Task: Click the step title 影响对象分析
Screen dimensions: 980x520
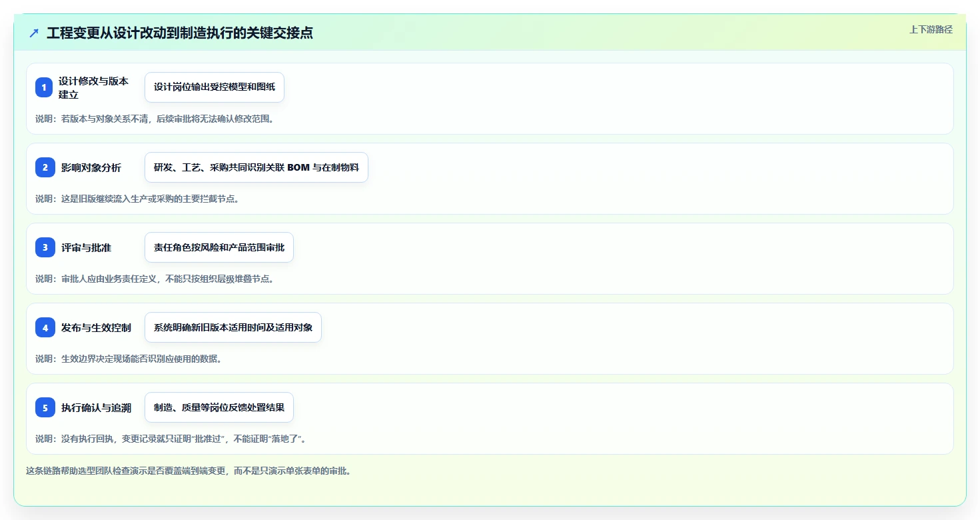Action: [91, 168]
